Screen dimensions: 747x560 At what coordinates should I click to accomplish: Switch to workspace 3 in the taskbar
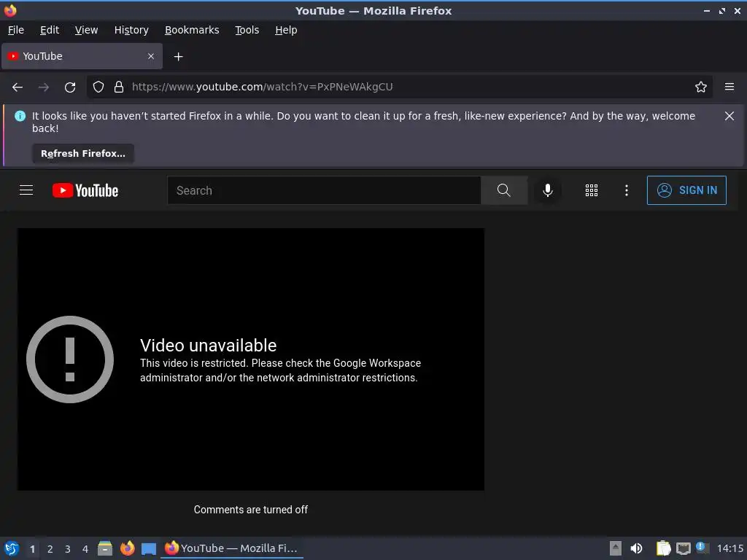coord(68,549)
